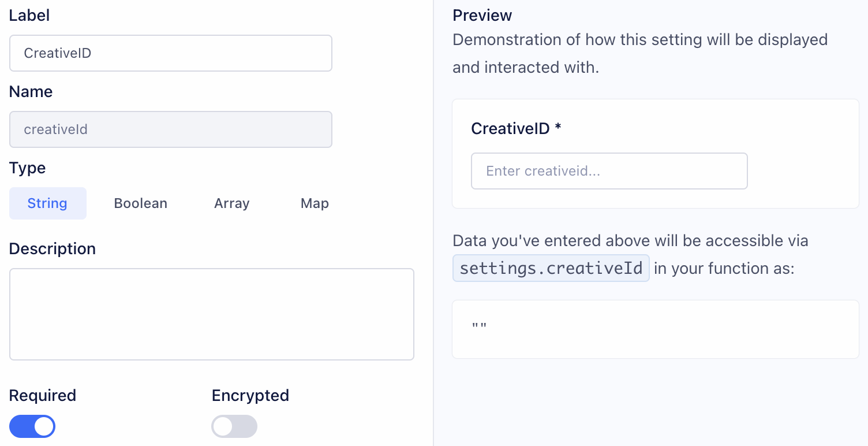The height and width of the screenshot is (446, 868).
Task: Turn off the Required toggle
Action: [x=32, y=427]
